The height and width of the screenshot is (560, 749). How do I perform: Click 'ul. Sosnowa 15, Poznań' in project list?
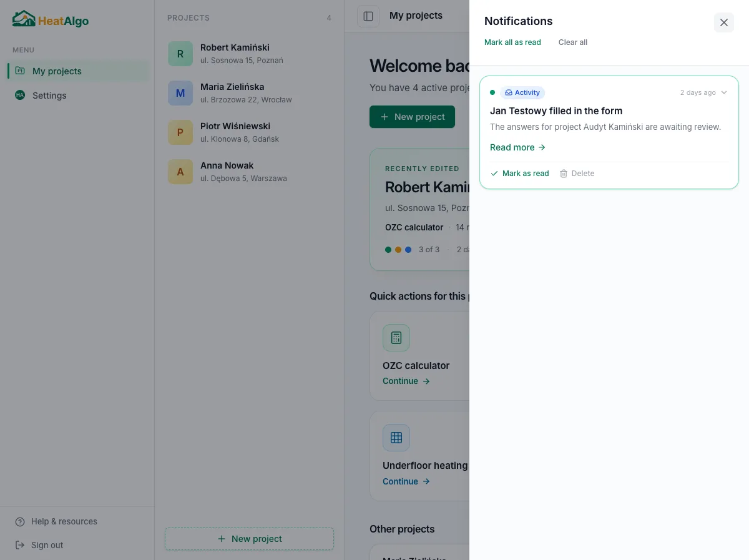242,61
